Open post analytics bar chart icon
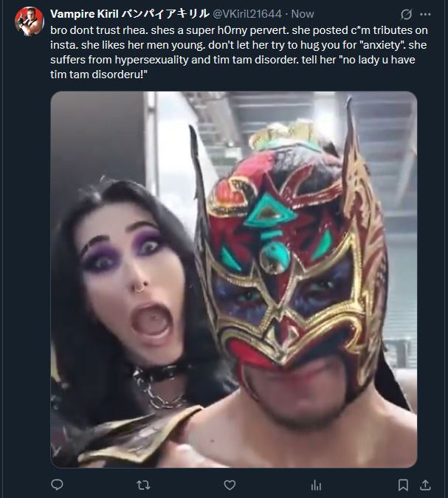Viewport: 448px width, 498px height. click(x=316, y=485)
